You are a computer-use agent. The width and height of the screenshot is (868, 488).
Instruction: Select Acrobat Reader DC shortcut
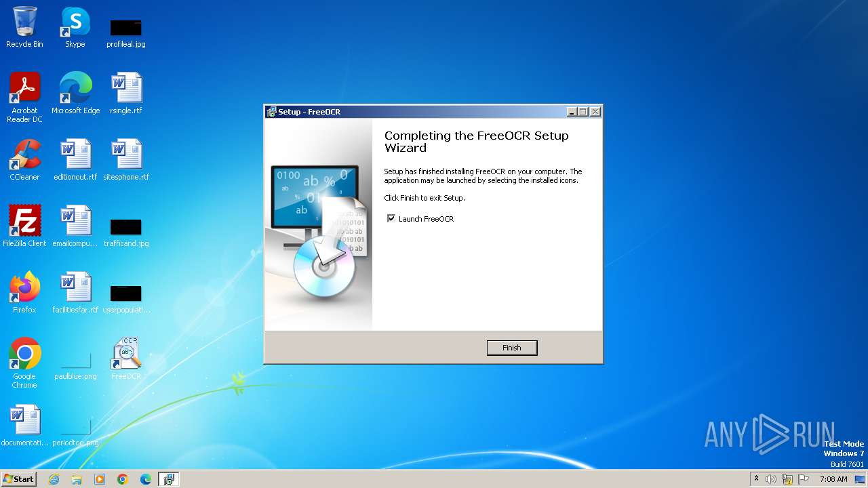pyautogui.click(x=24, y=98)
